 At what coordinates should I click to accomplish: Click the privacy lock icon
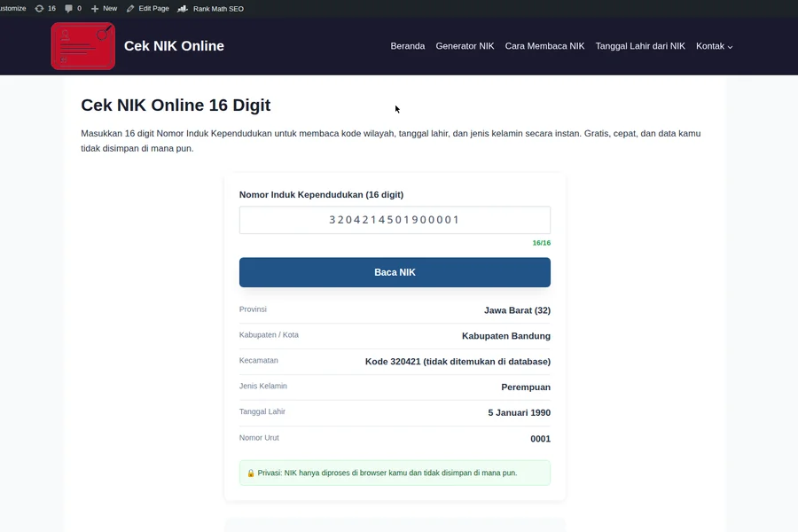click(250, 473)
